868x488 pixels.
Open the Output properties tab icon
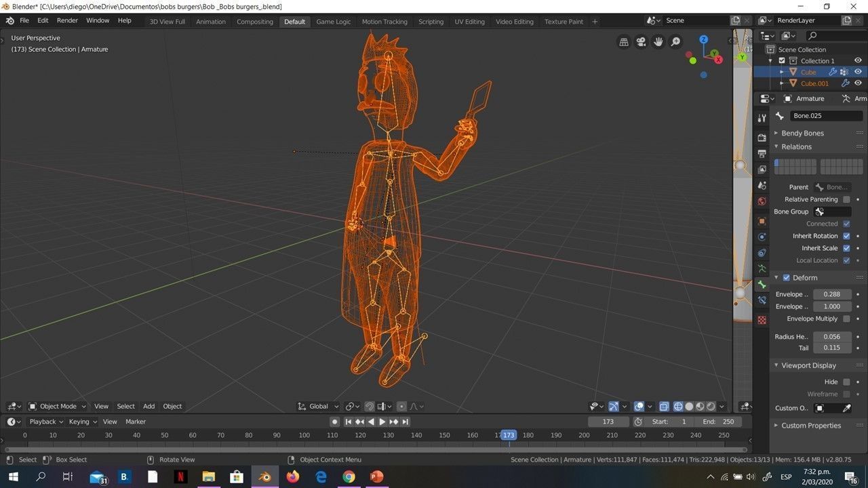762,153
